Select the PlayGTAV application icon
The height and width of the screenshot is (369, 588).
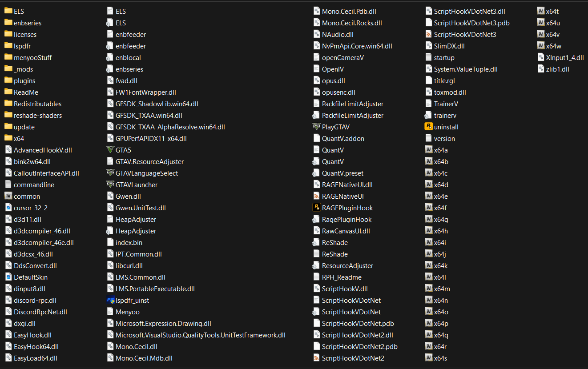(x=317, y=127)
